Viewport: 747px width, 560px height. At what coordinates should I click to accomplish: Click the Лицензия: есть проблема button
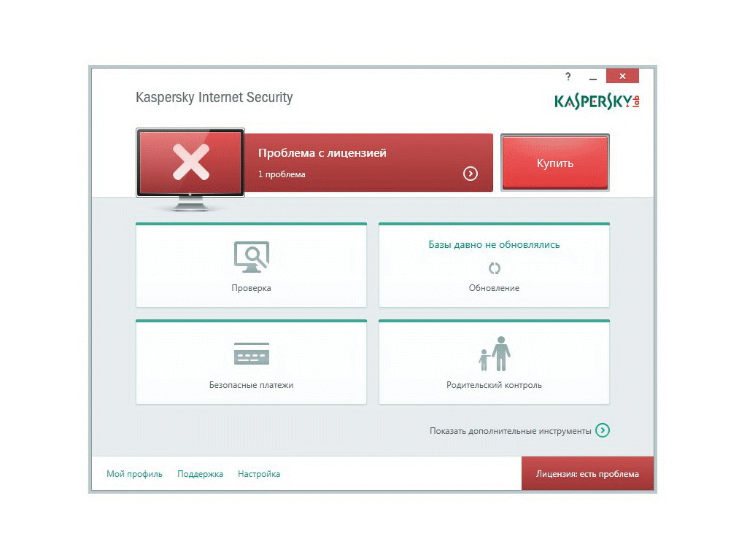point(587,474)
